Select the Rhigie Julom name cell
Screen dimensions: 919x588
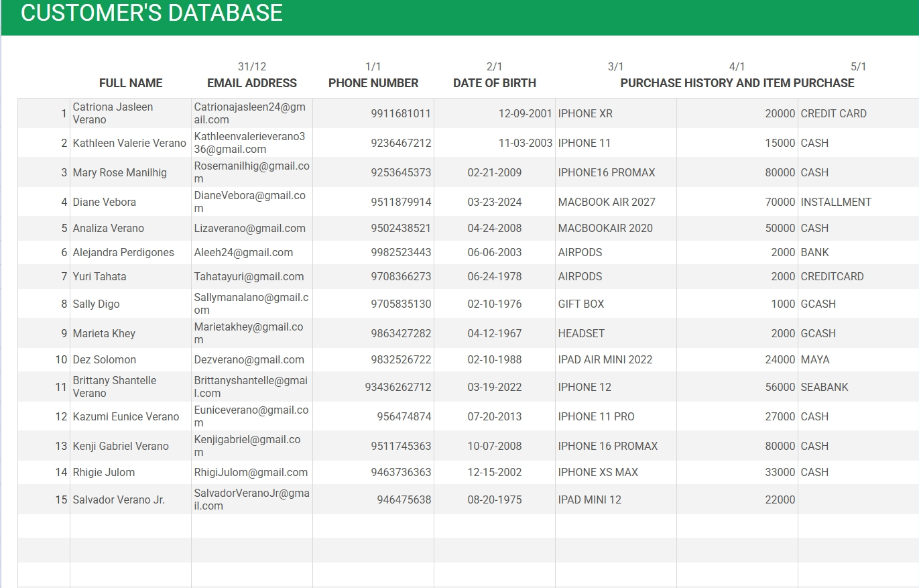click(x=131, y=472)
